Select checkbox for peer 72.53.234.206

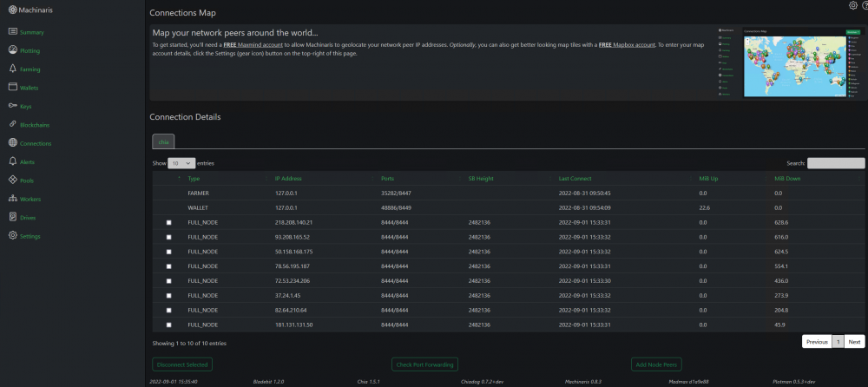(169, 281)
